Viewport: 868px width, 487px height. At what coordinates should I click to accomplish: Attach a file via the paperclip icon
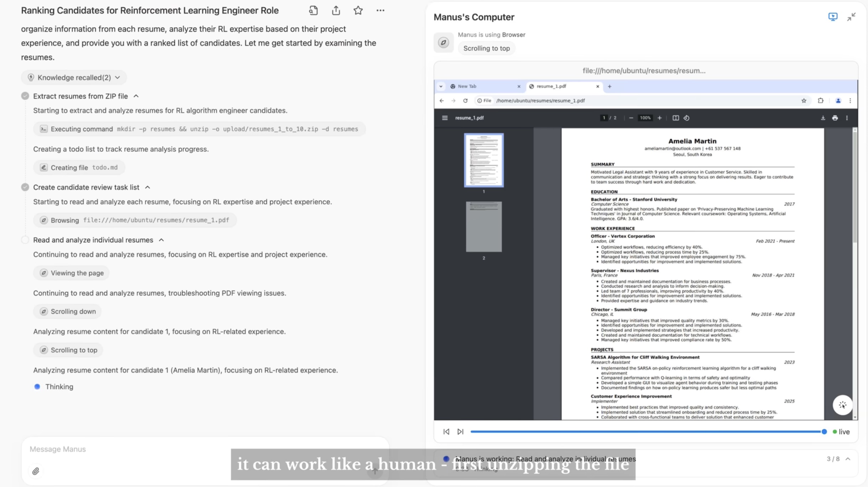[36, 471]
